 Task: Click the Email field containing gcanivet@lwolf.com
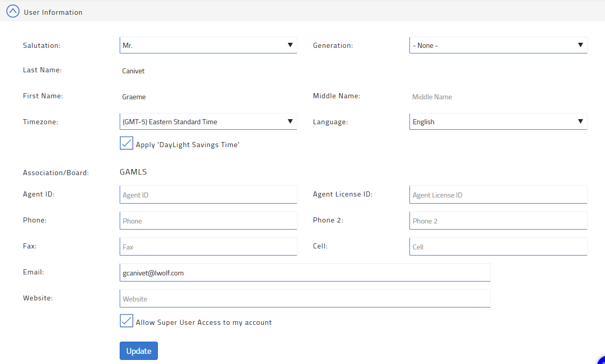point(305,272)
